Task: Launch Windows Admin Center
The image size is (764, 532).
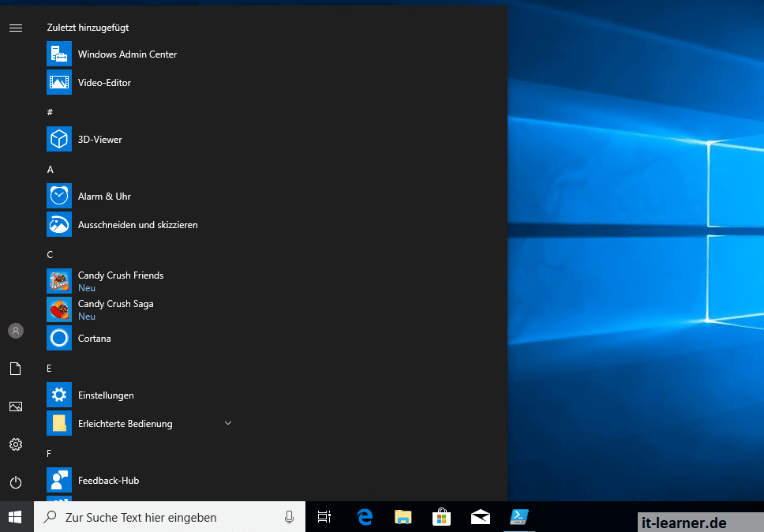Action: pyautogui.click(x=126, y=54)
